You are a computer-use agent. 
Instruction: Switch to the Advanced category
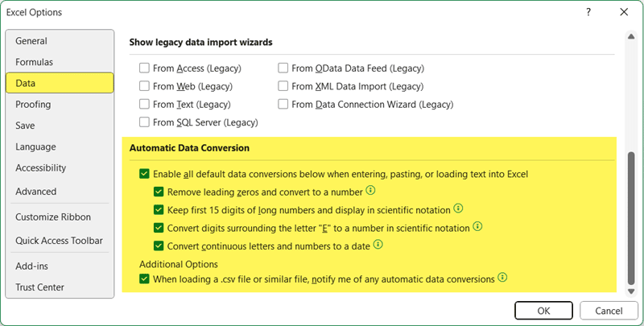[35, 192]
